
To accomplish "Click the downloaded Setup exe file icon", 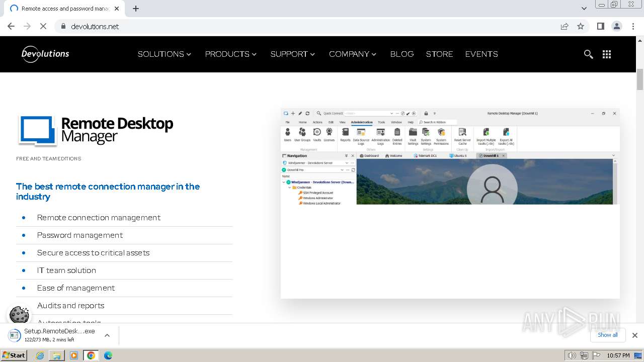I will 14,335.
